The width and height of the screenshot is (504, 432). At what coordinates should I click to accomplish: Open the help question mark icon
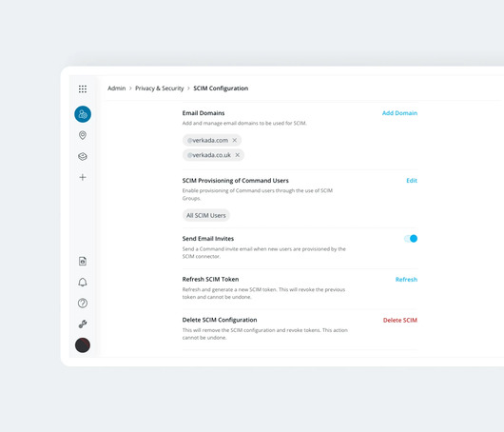pyautogui.click(x=83, y=303)
